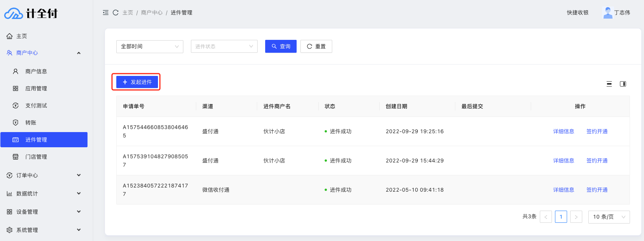Click the 支付测试 icon
This screenshot has width=644, height=241.
[x=16, y=106]
